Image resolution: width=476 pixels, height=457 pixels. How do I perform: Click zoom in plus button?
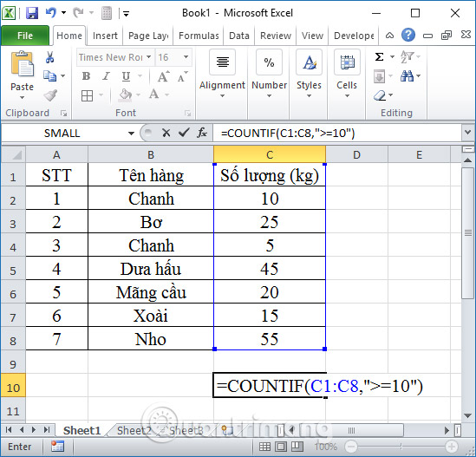452,447
